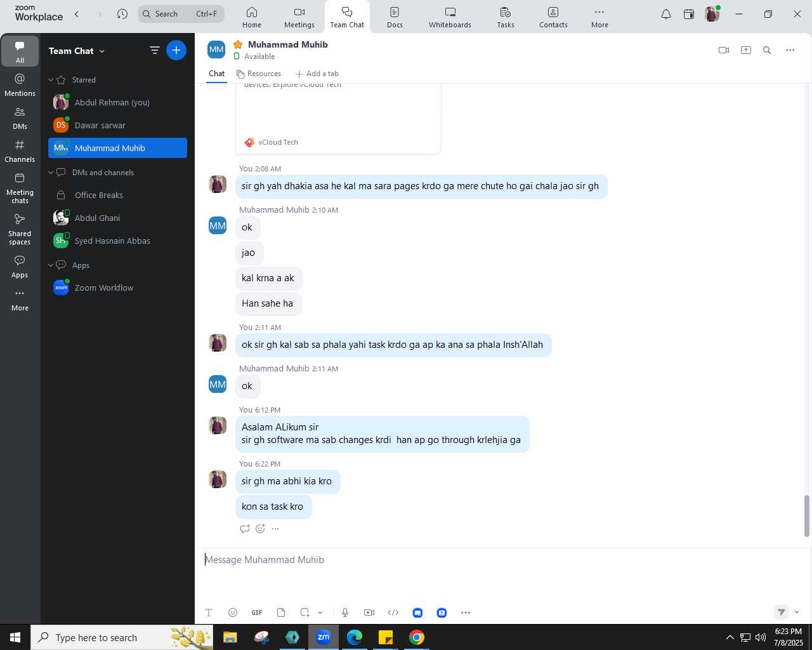The height and width of the screenshot is (650, 812).
Task: Open text formatting options
Action: tap(209, 613)
